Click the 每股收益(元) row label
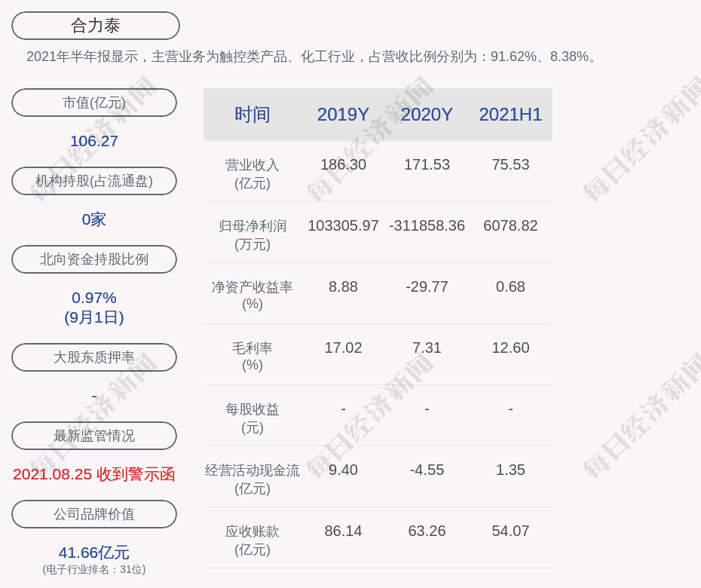The width and height of the screenshot is (701, 588). (x=253, y=418)
